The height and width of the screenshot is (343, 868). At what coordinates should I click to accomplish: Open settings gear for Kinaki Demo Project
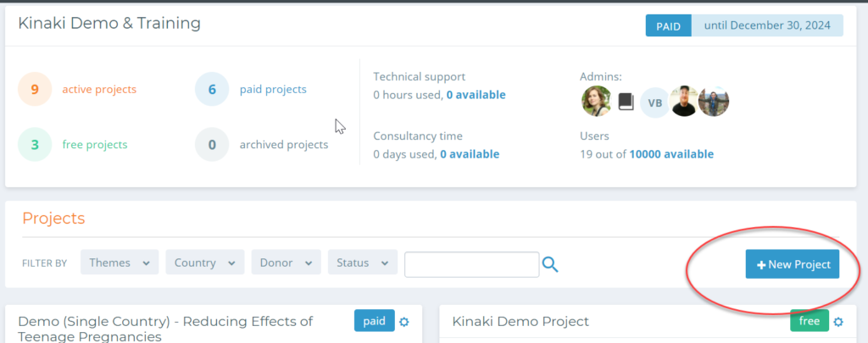(838, 322)
